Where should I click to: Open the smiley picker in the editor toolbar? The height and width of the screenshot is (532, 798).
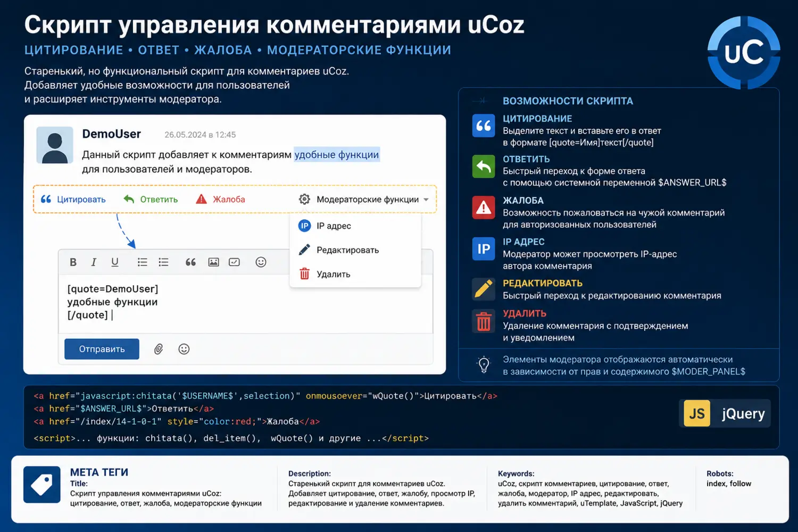(261, 262)
